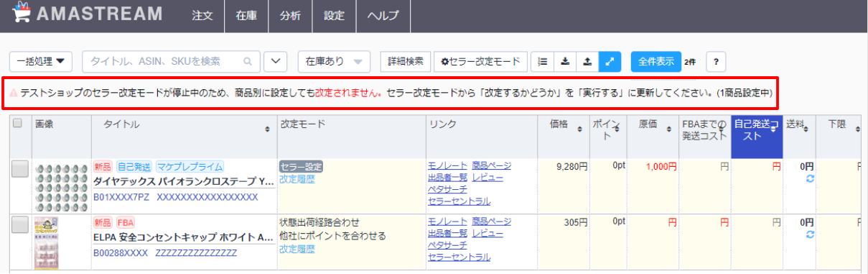Click the マケプレプライム tag
This screenshot has width=868, height=274.
(x=190, y=166)
